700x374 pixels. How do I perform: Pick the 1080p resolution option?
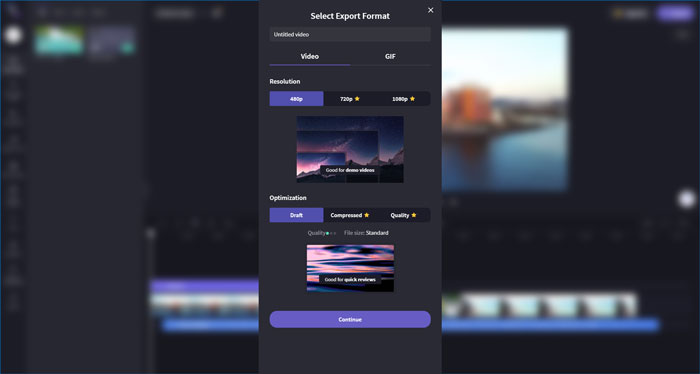point(404,99)
